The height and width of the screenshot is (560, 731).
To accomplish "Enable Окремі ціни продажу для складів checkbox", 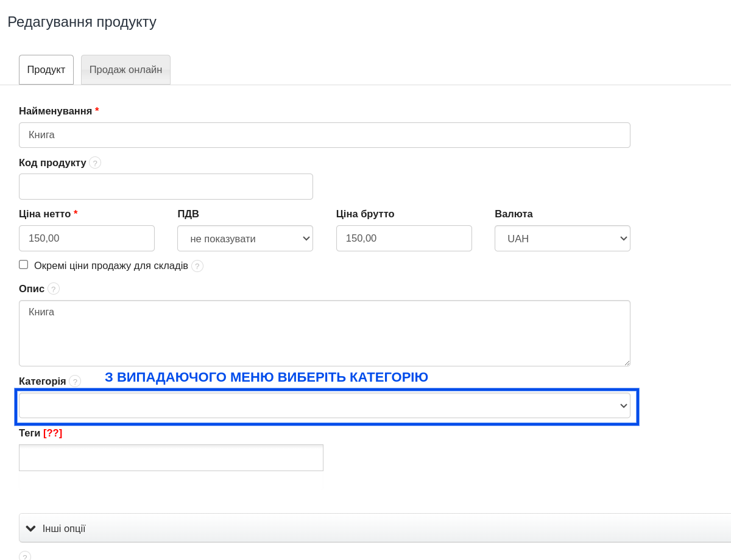I will coord(24,265).
